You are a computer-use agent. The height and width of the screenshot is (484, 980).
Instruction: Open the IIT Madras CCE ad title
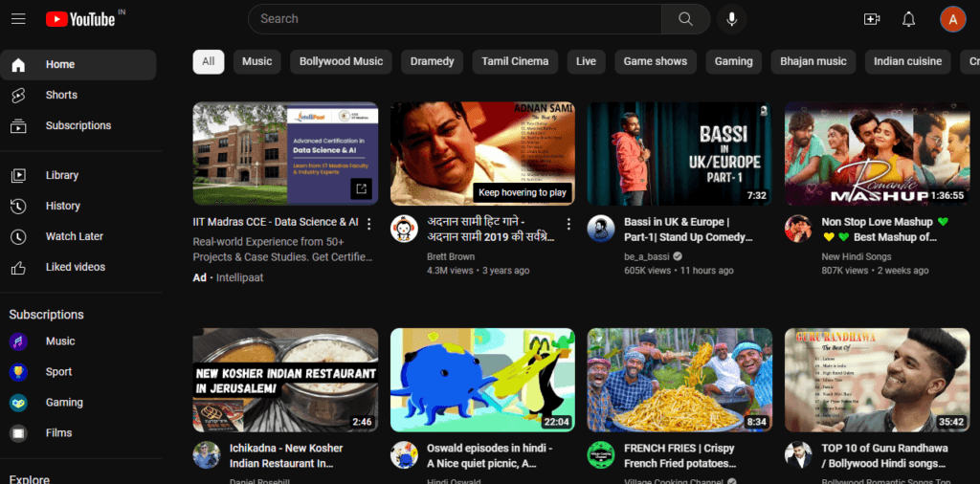point(276,222)
